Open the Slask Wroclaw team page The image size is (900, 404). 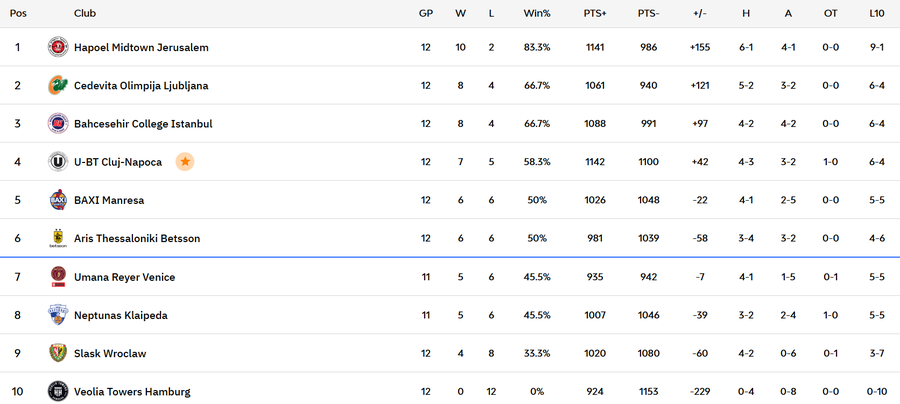click(110, 353)
